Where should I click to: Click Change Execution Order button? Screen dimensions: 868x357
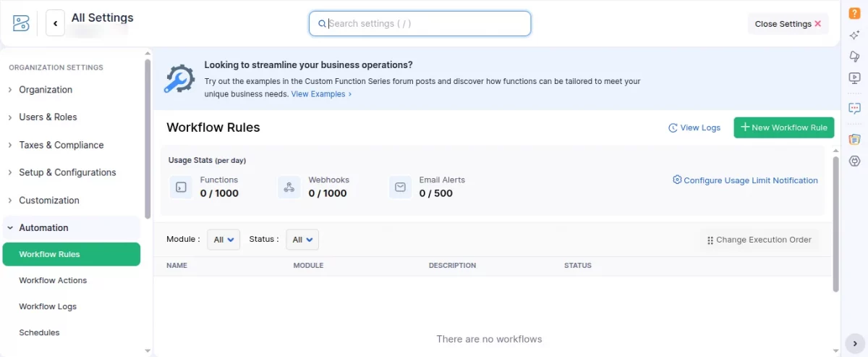[759, 240]
